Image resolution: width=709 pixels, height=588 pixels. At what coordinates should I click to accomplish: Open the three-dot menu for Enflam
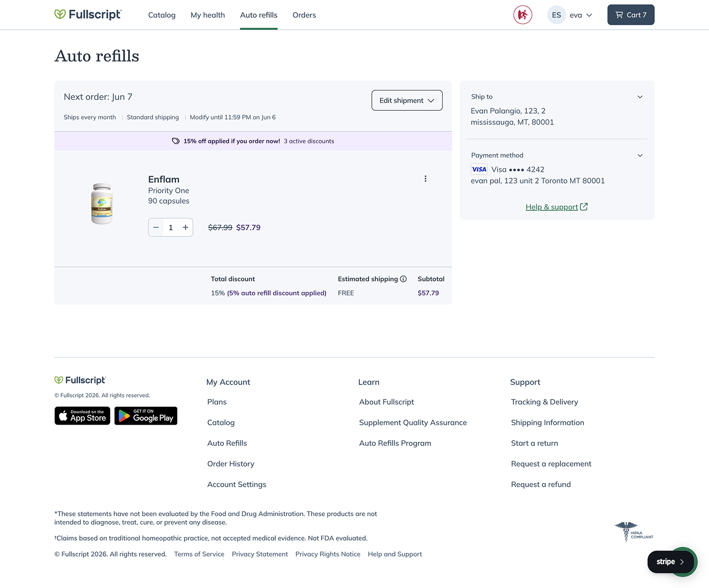pos(425,179)
